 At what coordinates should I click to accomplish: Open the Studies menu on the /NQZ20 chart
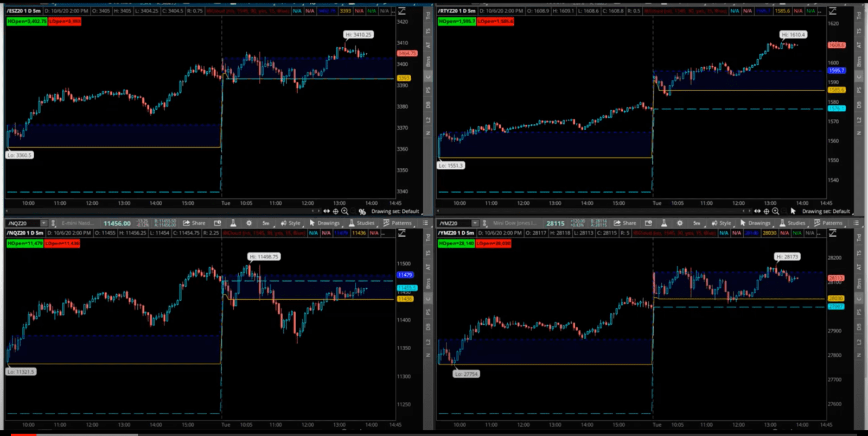point(361,223)
